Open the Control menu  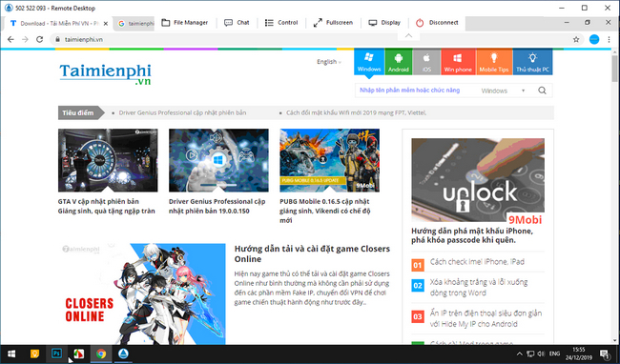[281, 23]
